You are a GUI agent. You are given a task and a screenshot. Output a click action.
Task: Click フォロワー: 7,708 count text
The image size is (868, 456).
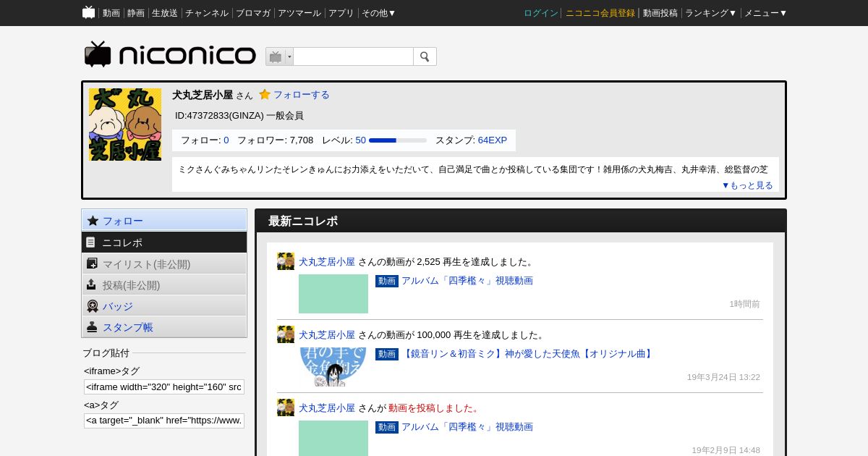276,140
